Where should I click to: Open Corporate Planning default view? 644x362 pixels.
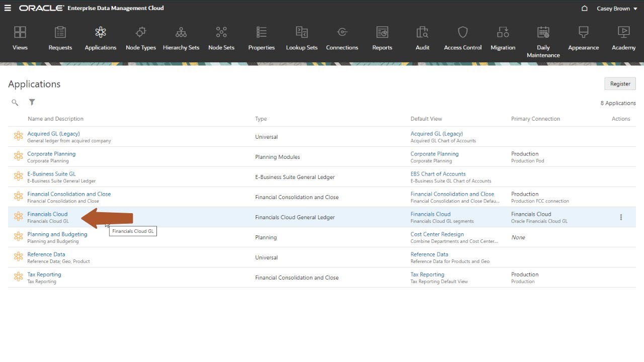(x=435, y=154)
